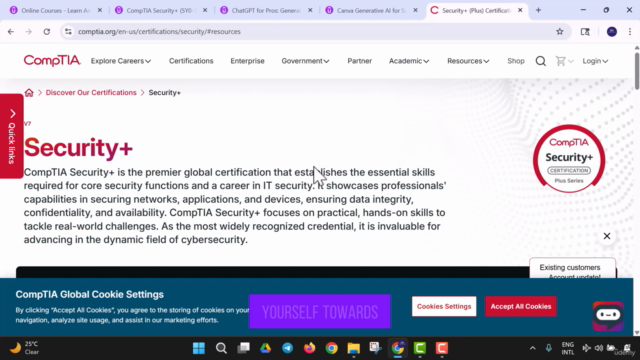Show hidden system tray icons
The image size is (640, 360).
[x=532, y=348]
